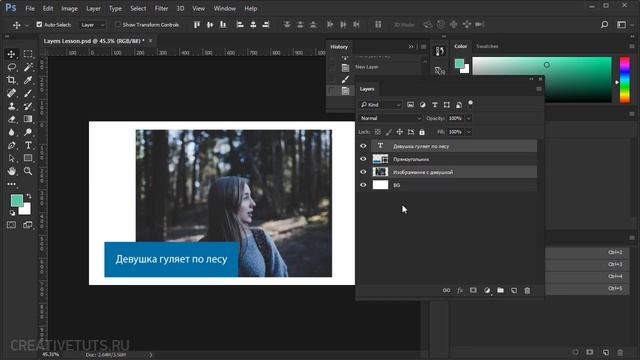640x360 pixels.
Task: Expand the History panel double-arrow
Action: tap(411, 47)
